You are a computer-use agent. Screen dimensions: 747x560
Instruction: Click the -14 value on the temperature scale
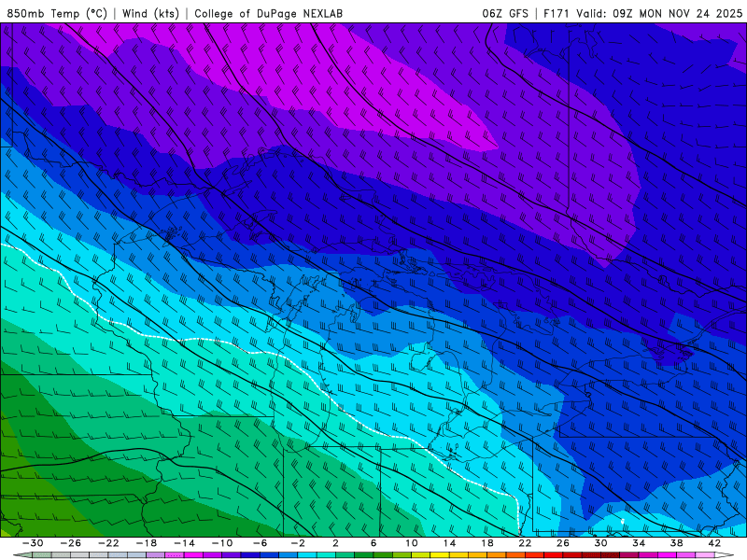click(x=184, y=543)
